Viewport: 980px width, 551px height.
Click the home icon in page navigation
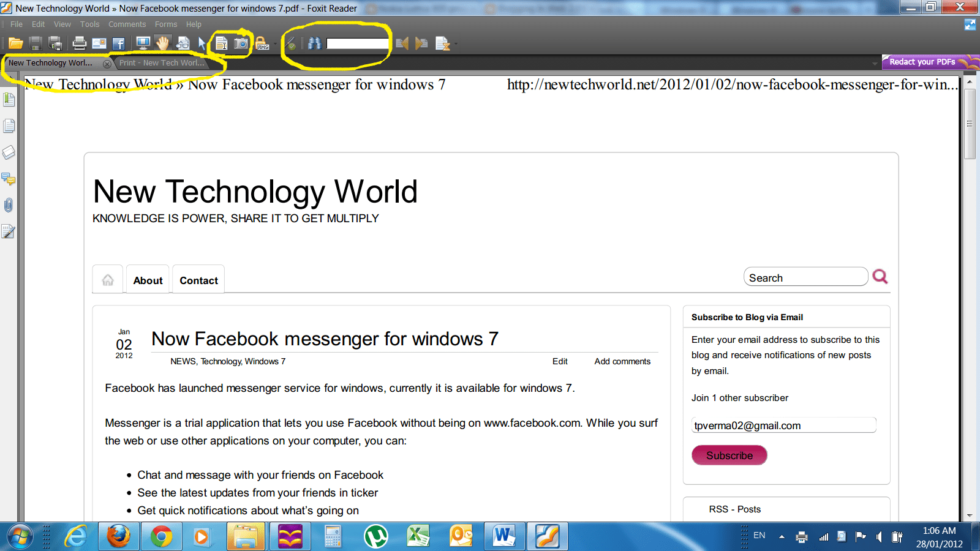click(108, 280)
